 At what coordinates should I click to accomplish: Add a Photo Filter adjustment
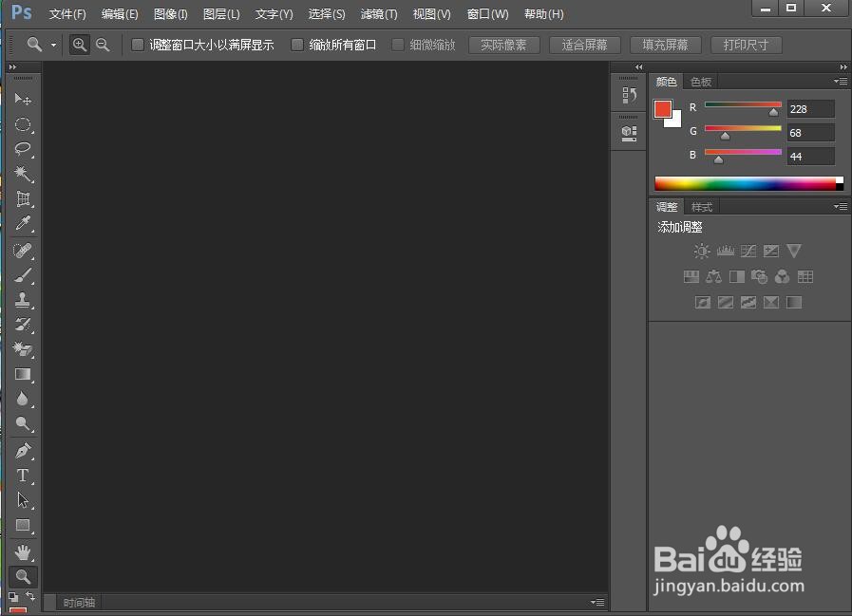[759, 277]
